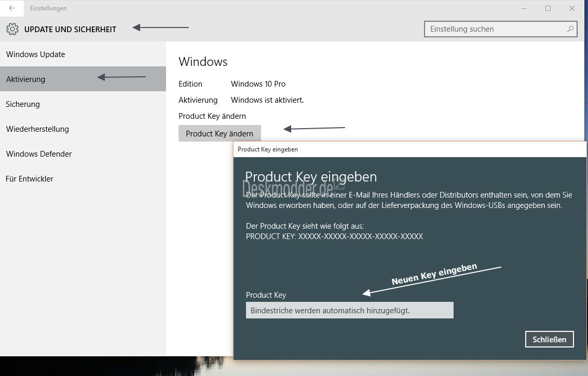
Task: Click the Windows 10 Pro edition text
Action: [258, 84]
